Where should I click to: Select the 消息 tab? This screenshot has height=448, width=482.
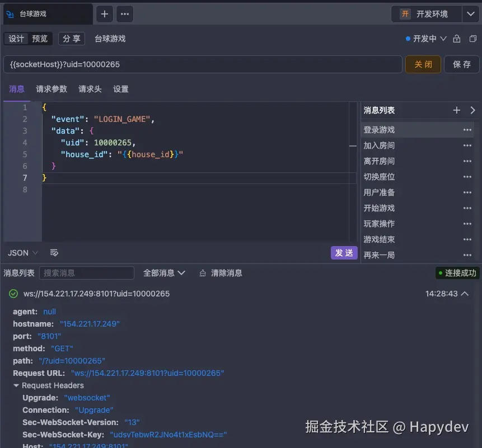(17, 89)
